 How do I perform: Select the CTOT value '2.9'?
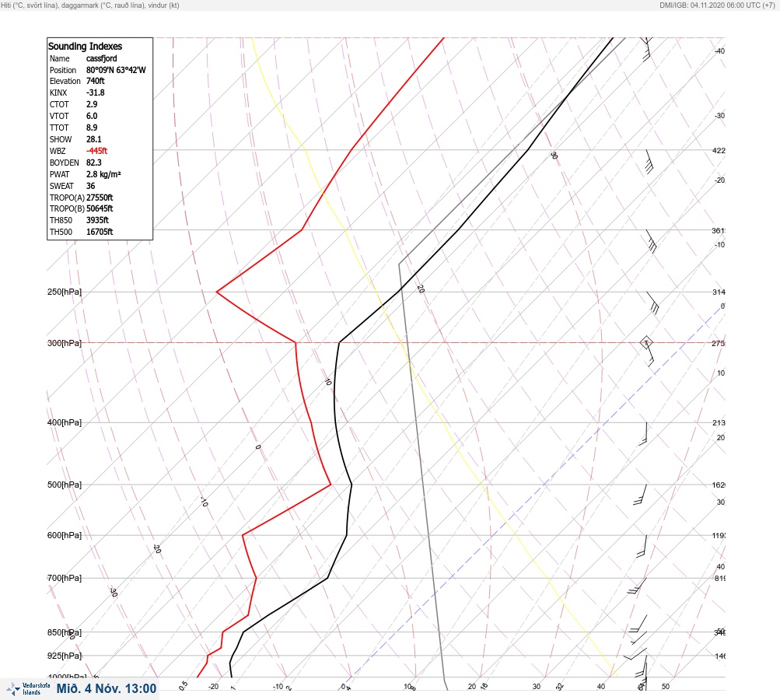(92, 104)
